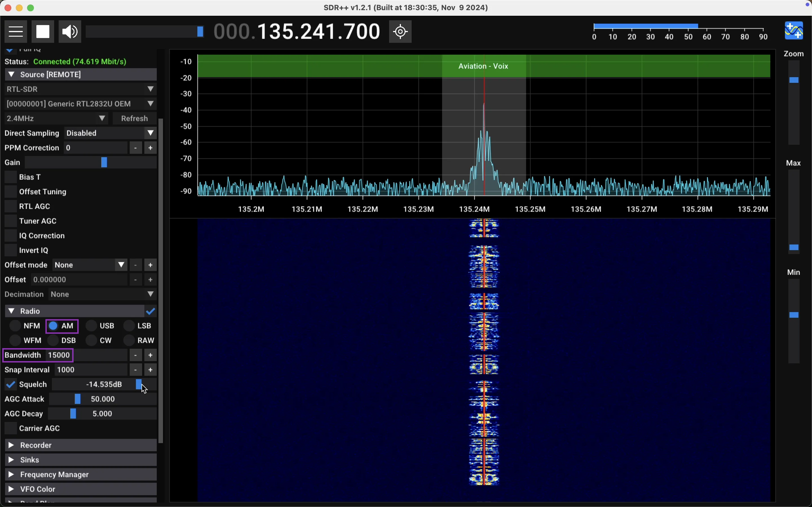Screen dimensions: 812x507
Task: Increase Snap Interval with plus button
Action: (x=151, y=370)
